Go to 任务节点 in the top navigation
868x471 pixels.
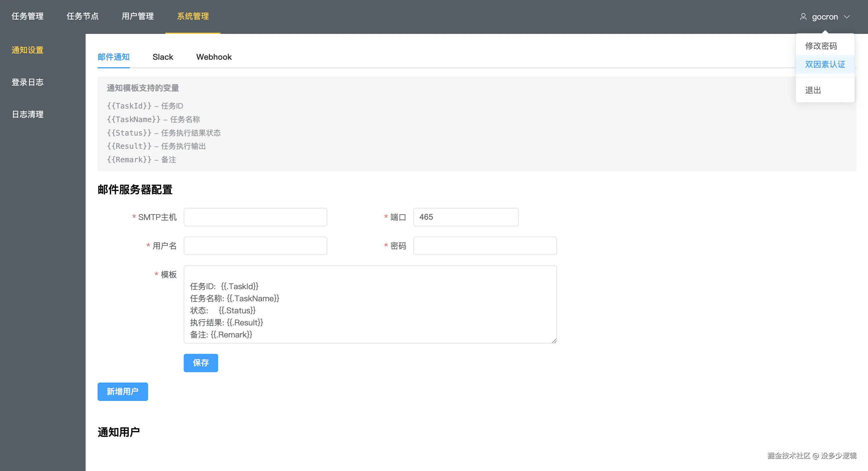83,16
